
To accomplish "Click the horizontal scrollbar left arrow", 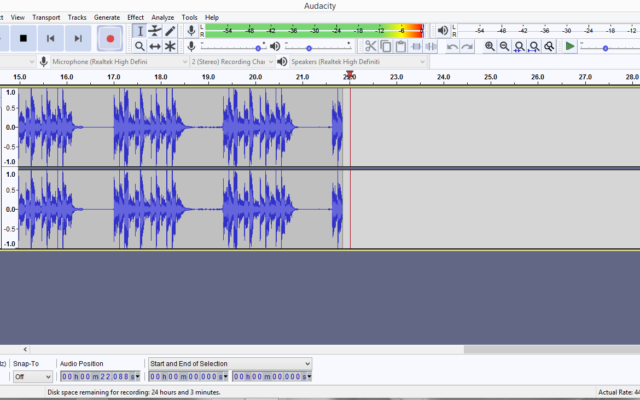I will tap(25, 349).
